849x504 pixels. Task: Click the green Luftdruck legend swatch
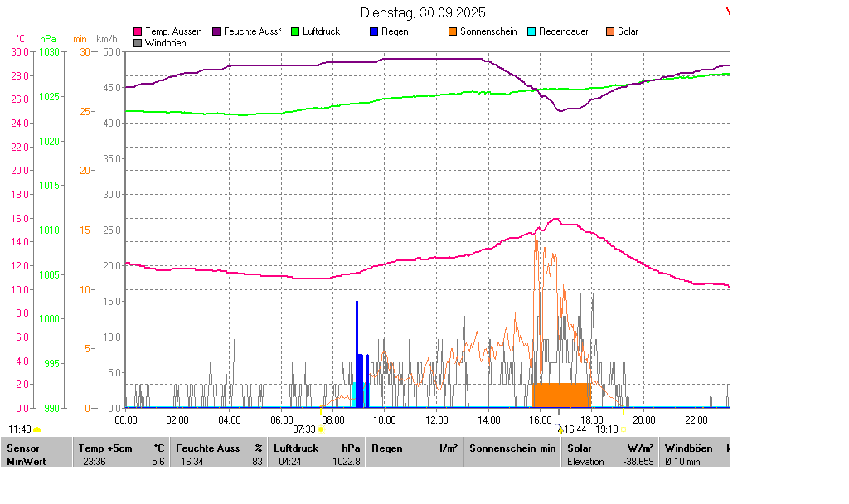click(x=294, y=31)
